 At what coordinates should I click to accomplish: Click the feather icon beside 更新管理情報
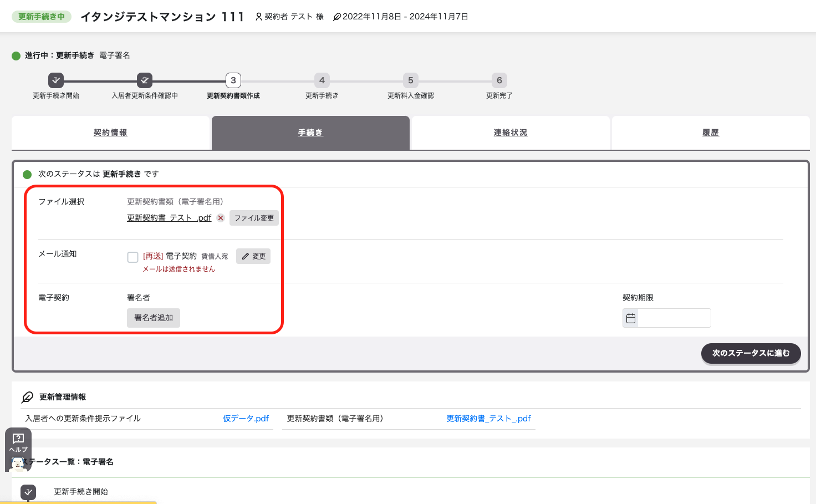click(27, 397)
